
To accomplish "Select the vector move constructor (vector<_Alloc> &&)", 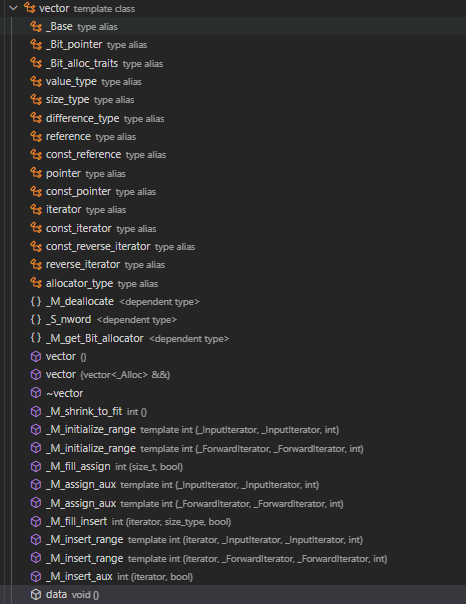I will (108, 374).
